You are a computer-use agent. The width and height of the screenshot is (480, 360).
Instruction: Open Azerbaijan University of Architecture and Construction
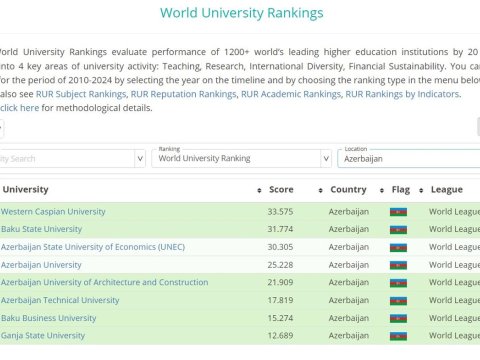click(105, 282)
